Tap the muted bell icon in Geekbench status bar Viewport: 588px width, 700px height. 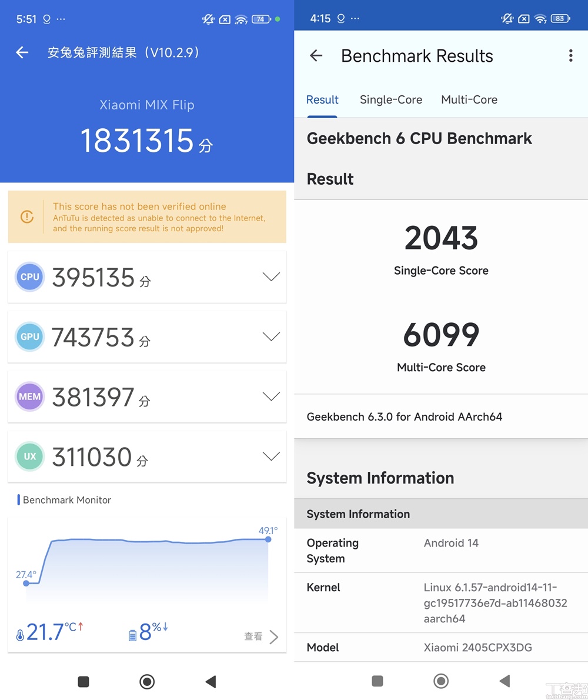tap(507, 18)
